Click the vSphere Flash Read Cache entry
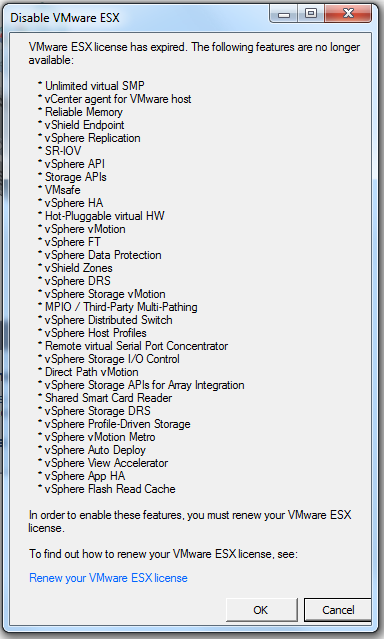Screen dimensions: 384x639 [x=110, y=490]
